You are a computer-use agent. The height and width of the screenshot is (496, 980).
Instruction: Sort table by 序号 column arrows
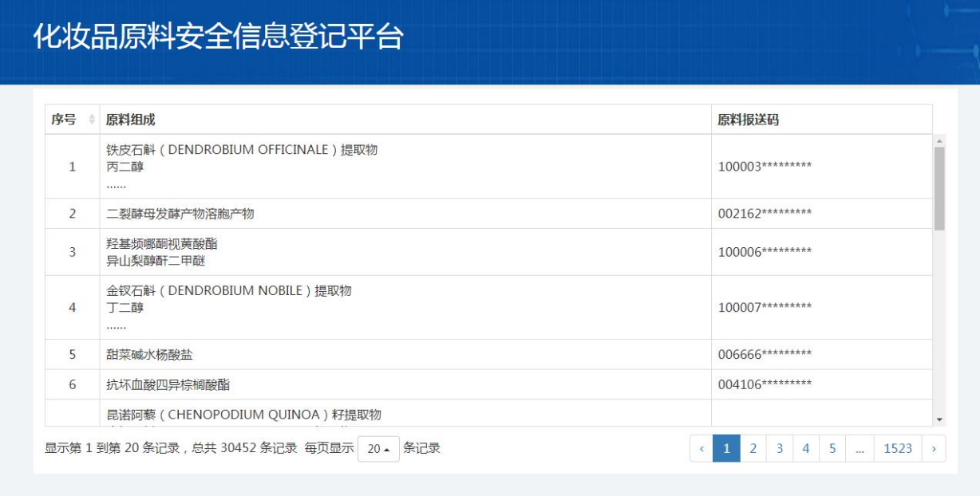pyautogui.click(x=92, y=120)
